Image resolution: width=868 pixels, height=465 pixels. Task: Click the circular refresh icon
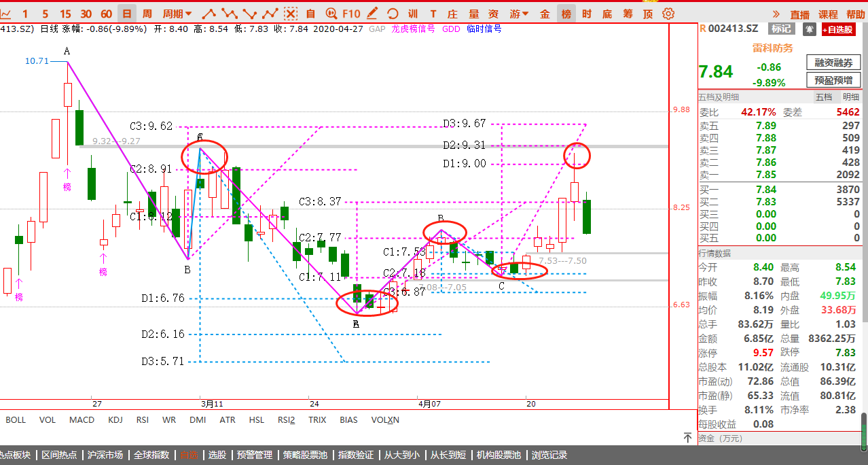tap(393, 13)
